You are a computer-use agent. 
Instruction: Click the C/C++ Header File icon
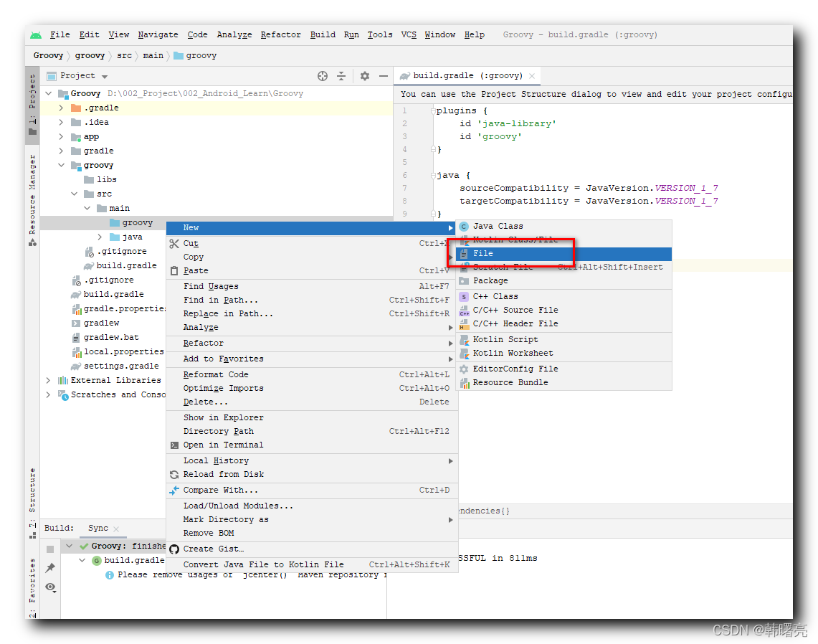[x=464, y=324]
